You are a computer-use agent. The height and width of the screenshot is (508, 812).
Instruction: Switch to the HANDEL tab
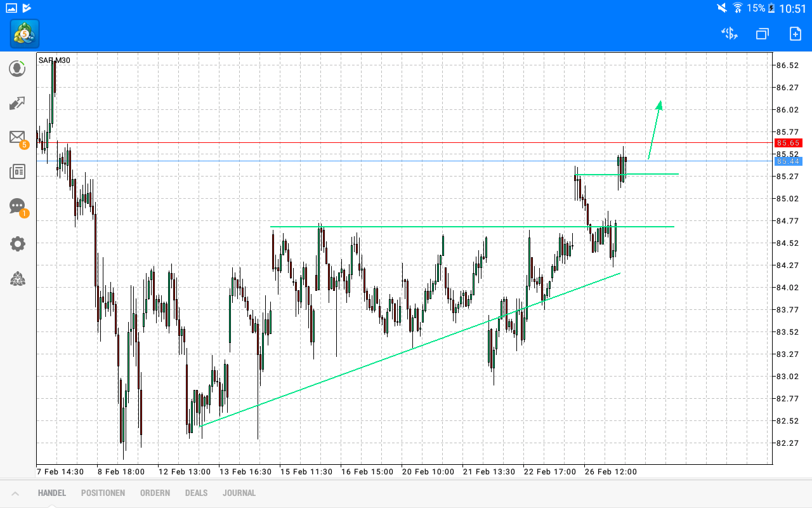pyautogui.click(x=51, y=493)
